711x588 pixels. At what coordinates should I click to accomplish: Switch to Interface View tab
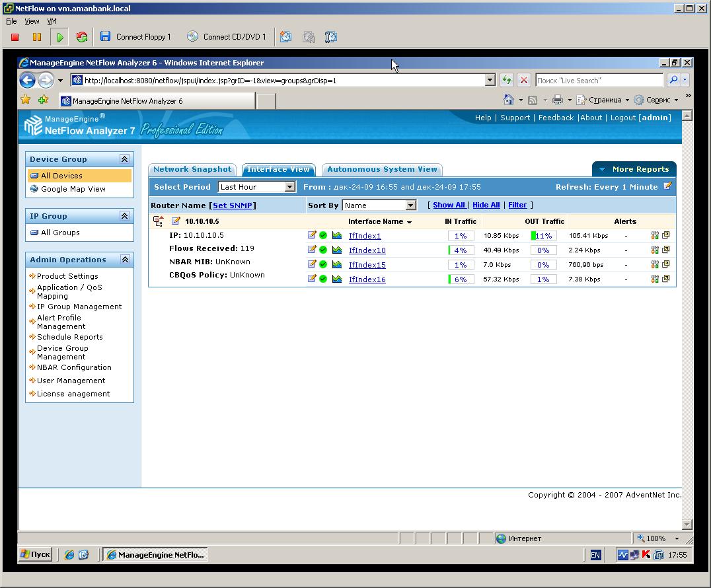278,170
